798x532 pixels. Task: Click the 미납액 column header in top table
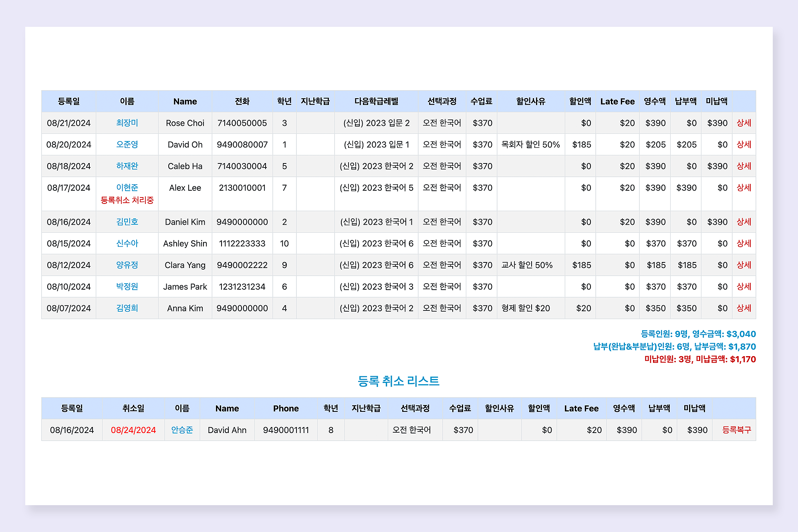pyautogui.click(x=716, y=101)
